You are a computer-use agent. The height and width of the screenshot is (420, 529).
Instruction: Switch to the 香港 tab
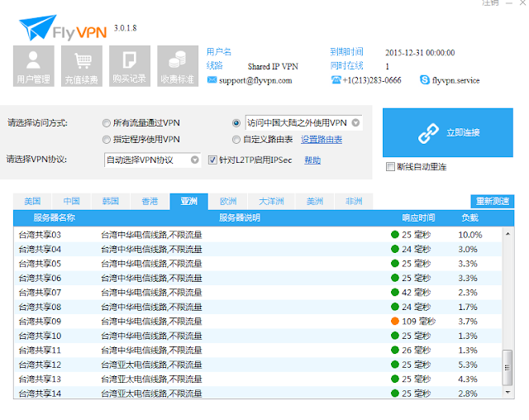click(150, 202)
